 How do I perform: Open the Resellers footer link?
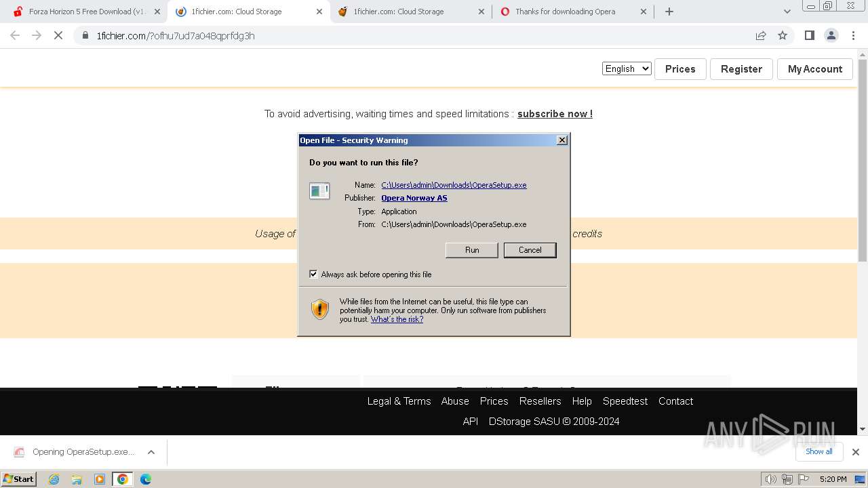click(540, 401)
